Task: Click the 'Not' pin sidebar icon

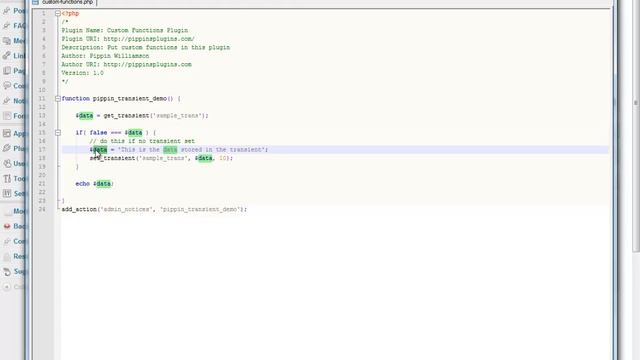Action: (7, 101)
